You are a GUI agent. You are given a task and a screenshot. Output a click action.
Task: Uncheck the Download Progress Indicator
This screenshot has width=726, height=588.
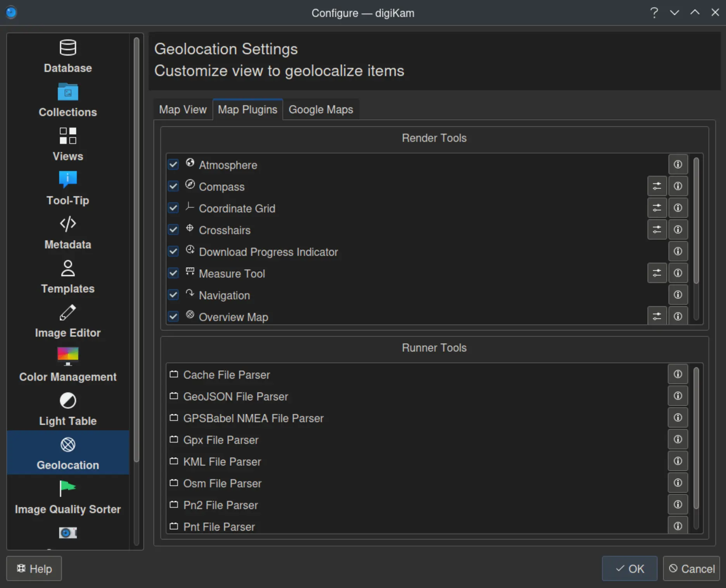pyautogui.click(x=173, y=251)
